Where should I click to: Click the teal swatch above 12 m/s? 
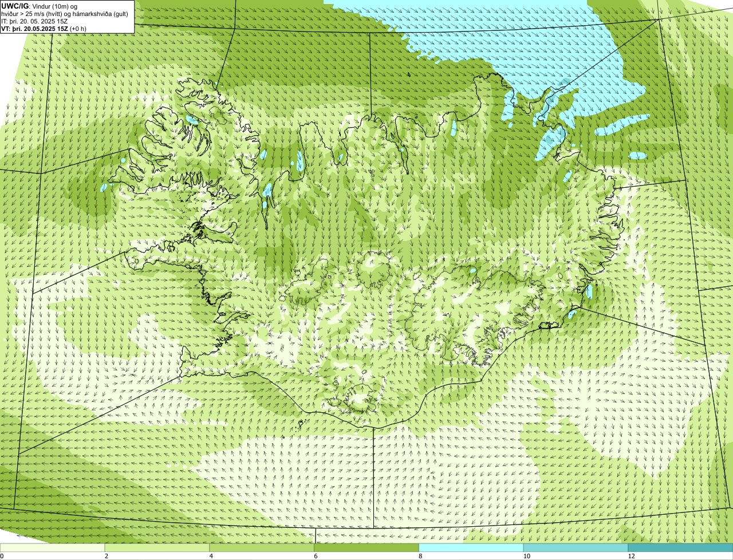[x=680, y=547]
